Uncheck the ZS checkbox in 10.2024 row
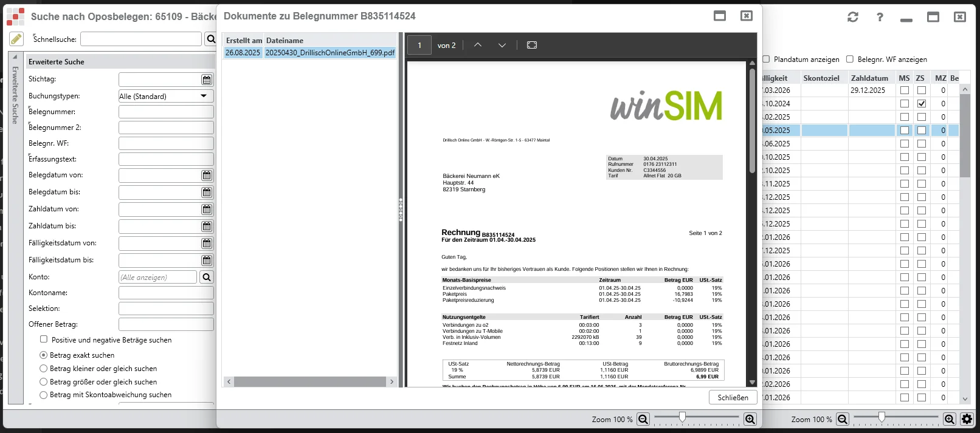Image resolution: width=980 pixels, height=433 pixels. pyautogui.click(x=922, y=104)
